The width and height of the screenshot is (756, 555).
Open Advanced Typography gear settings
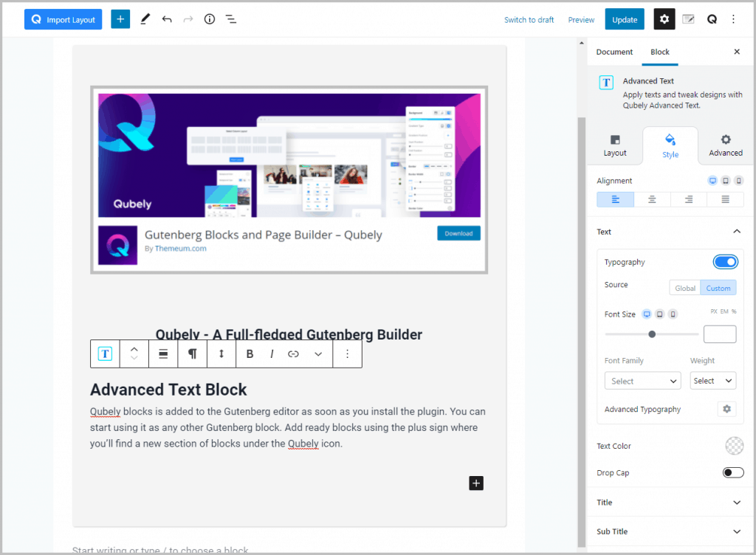coord(726,409)
